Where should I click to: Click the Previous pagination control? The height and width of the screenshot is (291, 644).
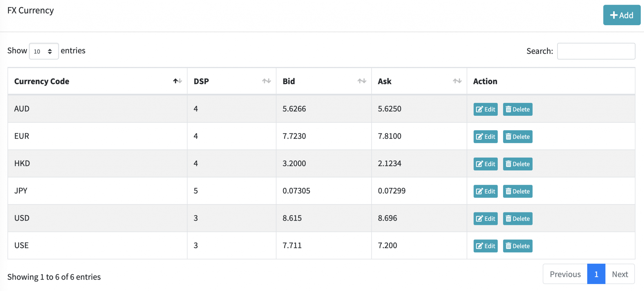pyautogui.click(x=565, y=274)
